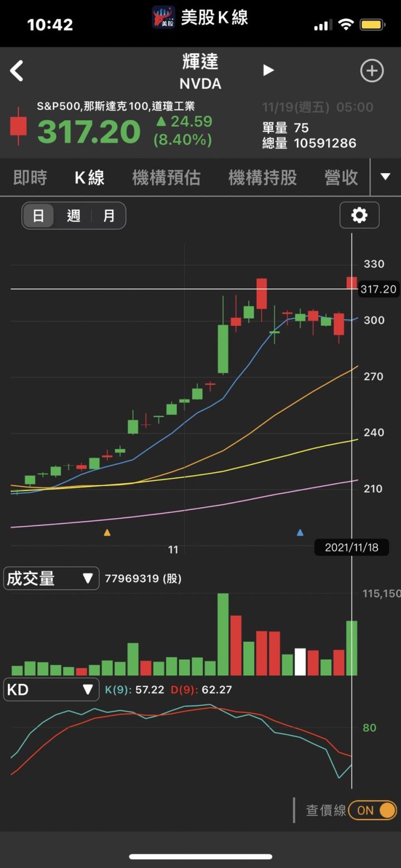Tap the 317.20 price line label
The image size is (401, 868).
(378, 289)
